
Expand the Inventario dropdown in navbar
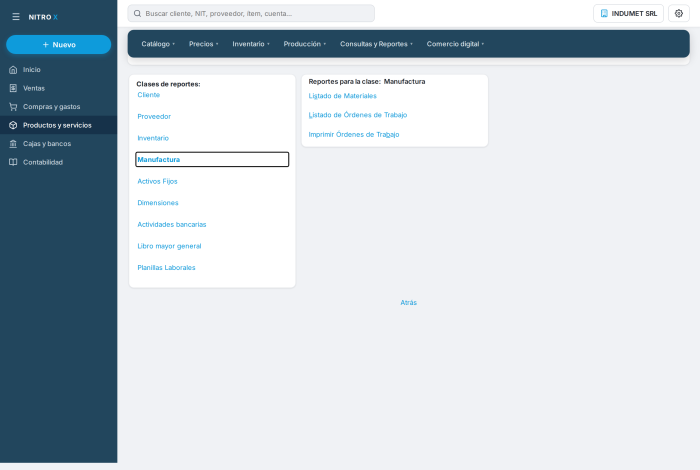click(x=251, y=44)
